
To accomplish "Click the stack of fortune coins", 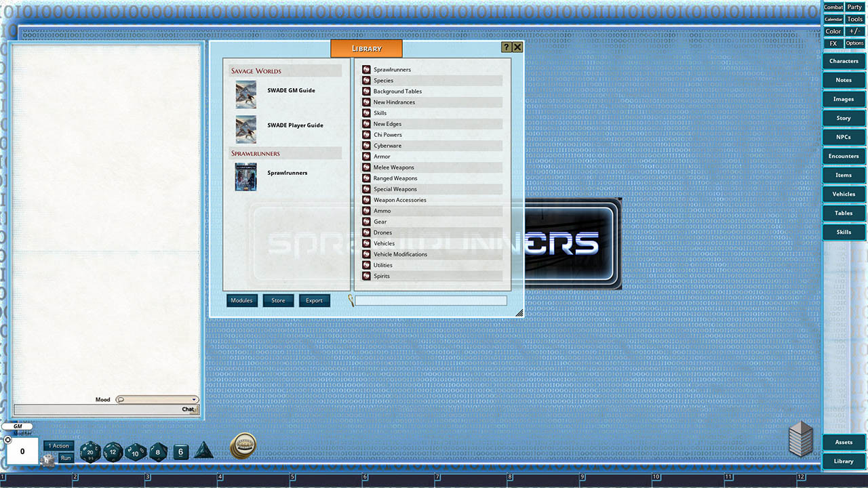I will (242, 445).
